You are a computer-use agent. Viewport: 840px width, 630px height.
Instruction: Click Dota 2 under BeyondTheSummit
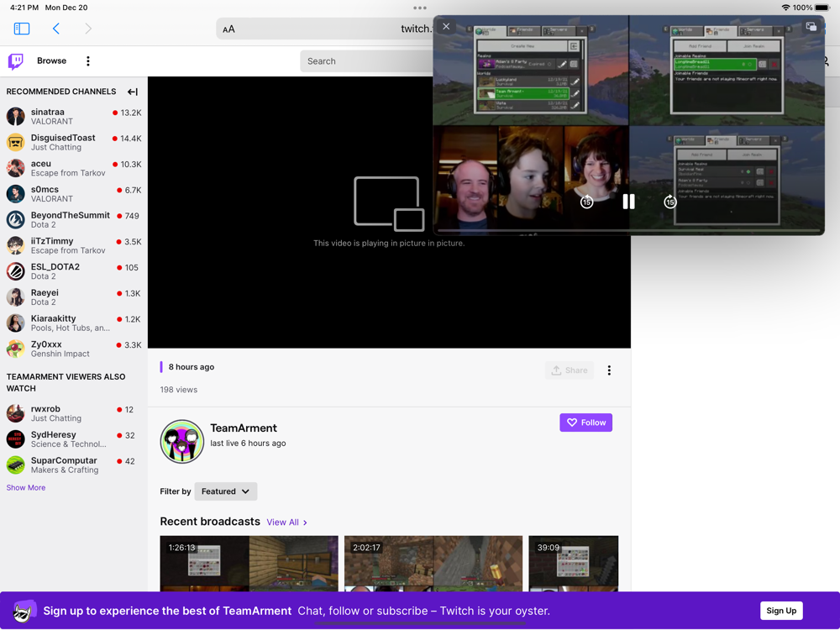pyautogui.click(x=44, y=224)
